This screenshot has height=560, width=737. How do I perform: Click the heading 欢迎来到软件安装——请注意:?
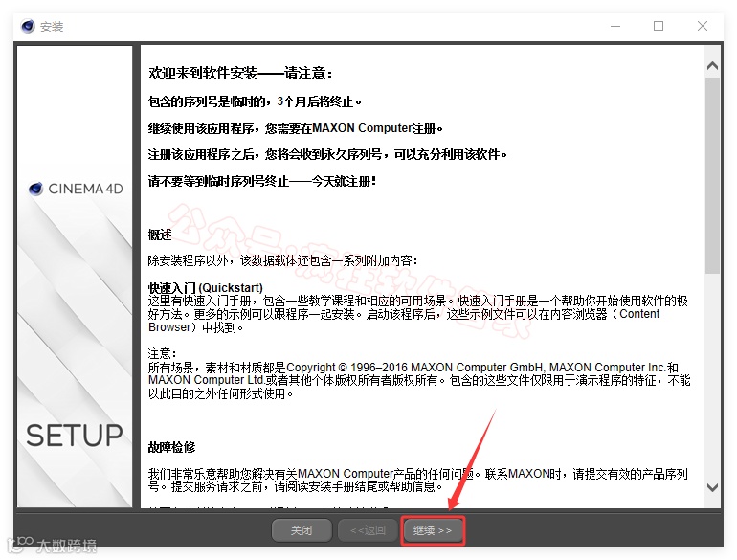[240, 74]
